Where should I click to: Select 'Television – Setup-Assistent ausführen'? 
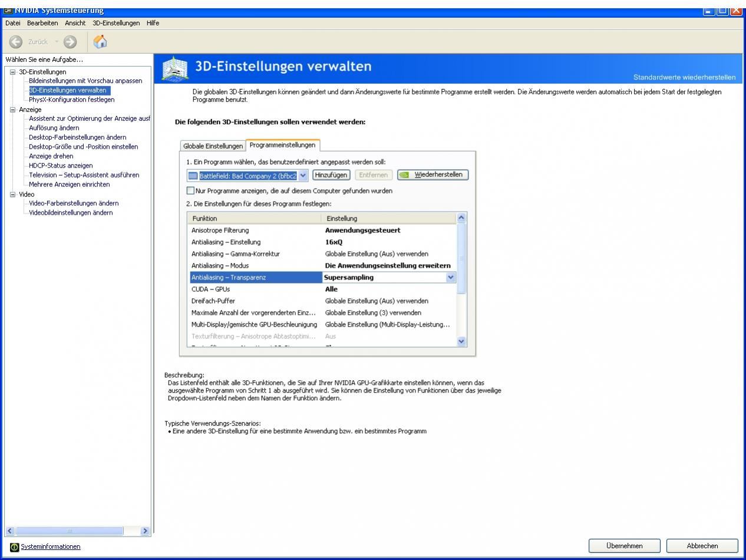coord(84,175)
